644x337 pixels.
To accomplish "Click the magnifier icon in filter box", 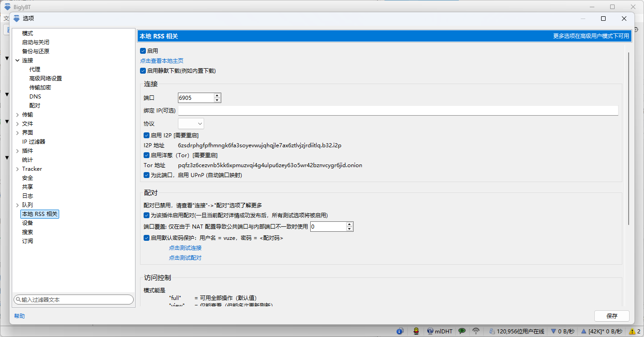I will coord(18,300).
